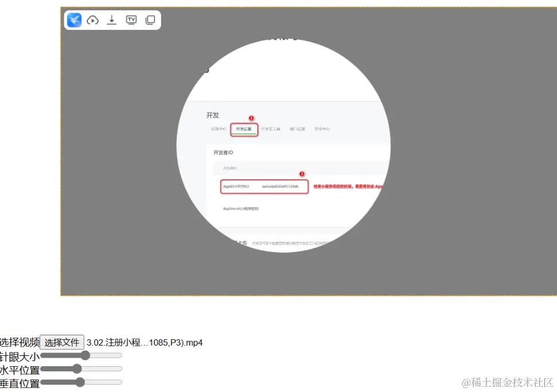Image resolution: width=557 pixels, height=392 pixels.
Task: Select the 安全中心 tab in the video
Action: click(322, 129)
